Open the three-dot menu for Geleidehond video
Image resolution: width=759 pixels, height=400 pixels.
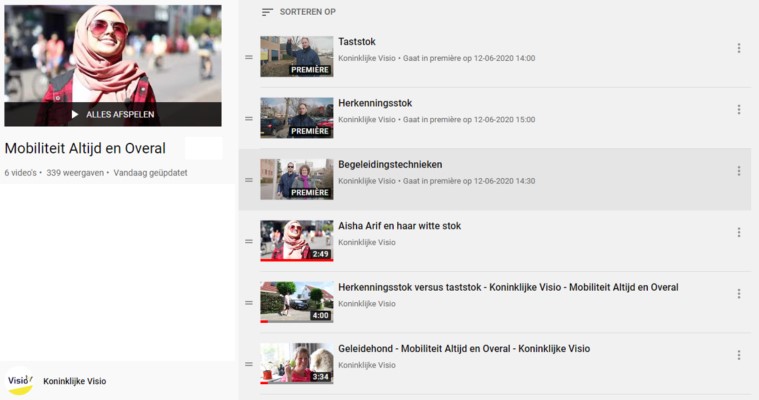pyautogui.click(x=739, y=355)
